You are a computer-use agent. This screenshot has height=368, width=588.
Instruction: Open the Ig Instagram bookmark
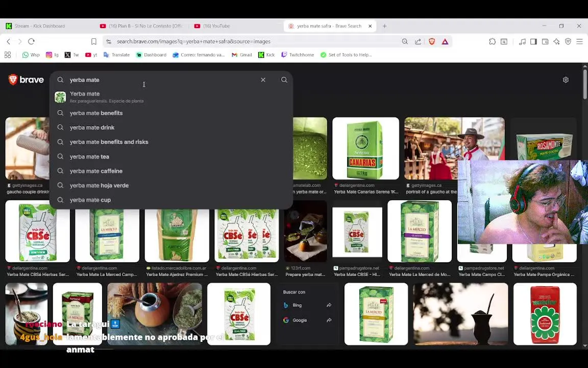pos(52,55)
